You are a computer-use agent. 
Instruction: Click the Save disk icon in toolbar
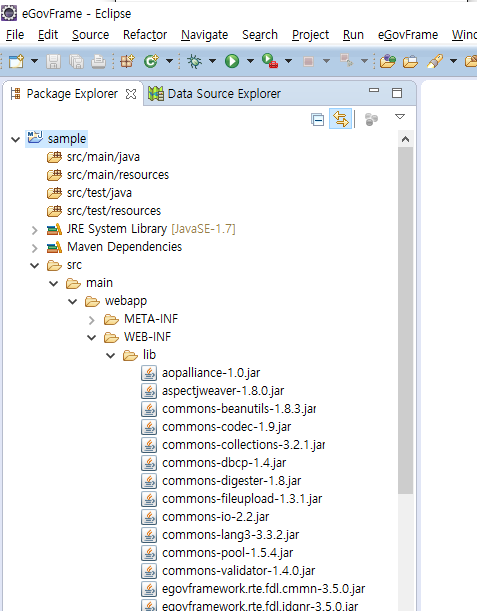(53, 62)
